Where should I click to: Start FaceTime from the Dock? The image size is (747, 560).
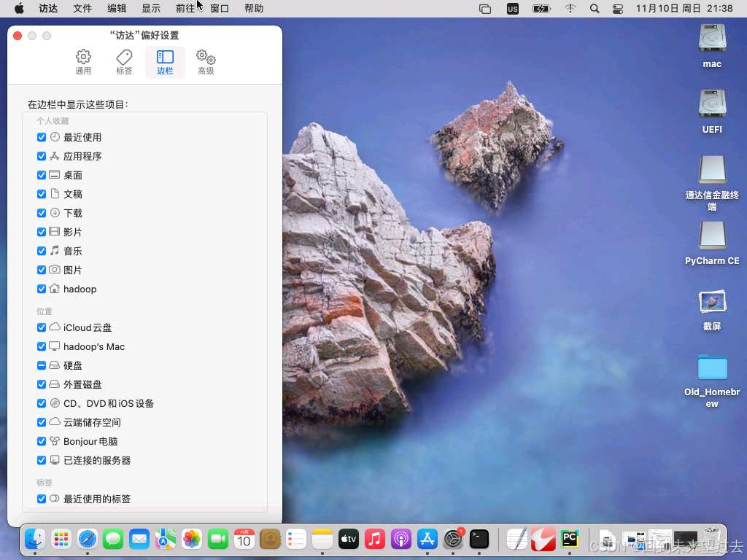(218, 540)
